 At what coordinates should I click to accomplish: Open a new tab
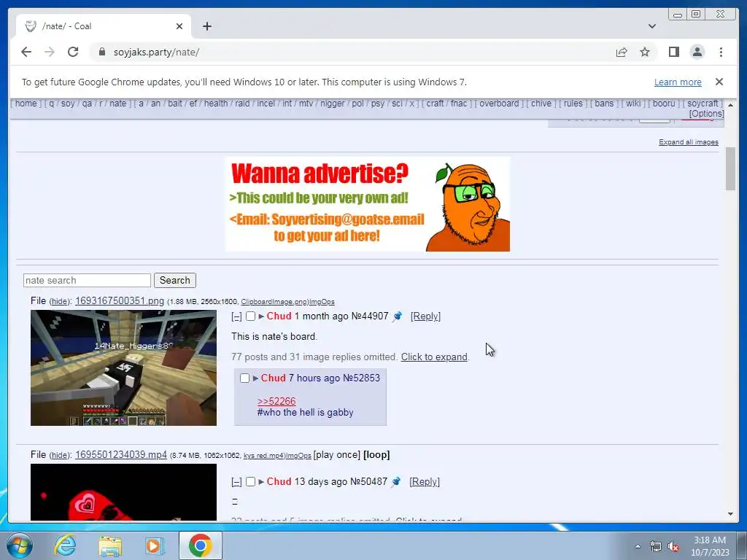pyautogui.click(x=206, y=26)
